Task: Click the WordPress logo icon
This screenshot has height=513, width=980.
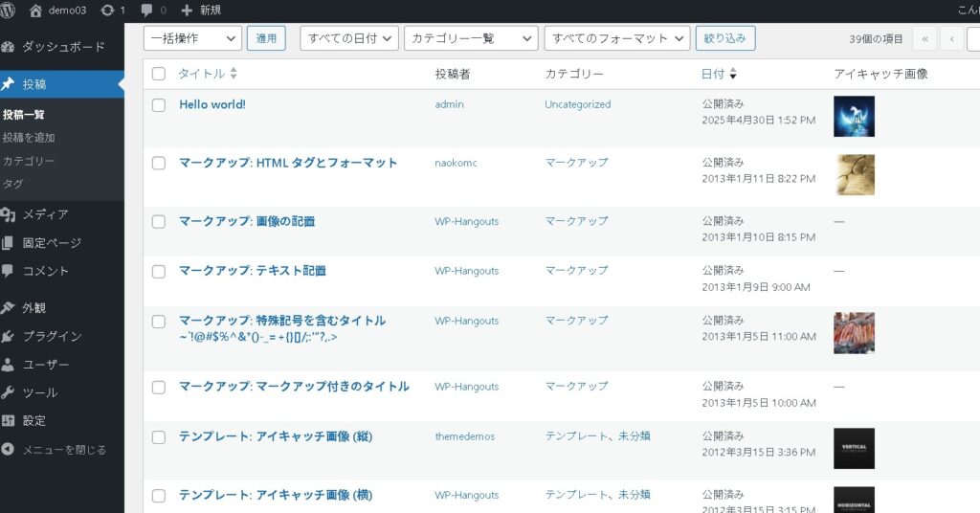Action: click(x=9, y=10)
